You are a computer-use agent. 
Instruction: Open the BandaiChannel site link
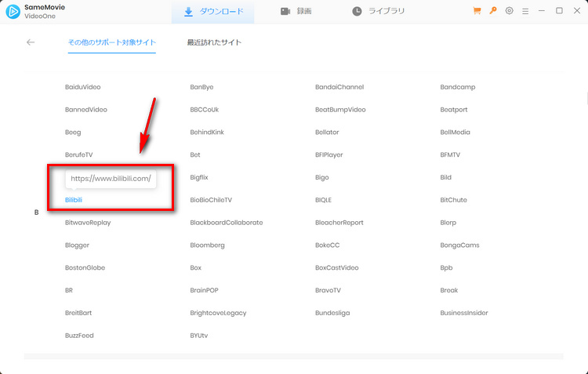[x=339, y=87]
